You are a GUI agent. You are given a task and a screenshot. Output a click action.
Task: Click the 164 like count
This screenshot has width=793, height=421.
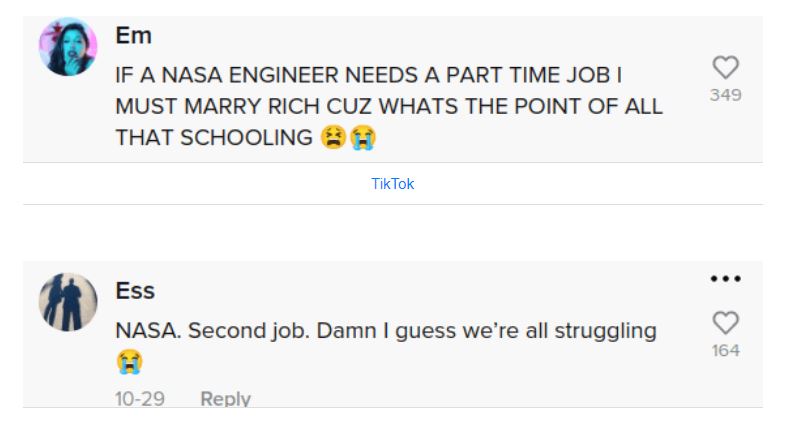[725, 351]
